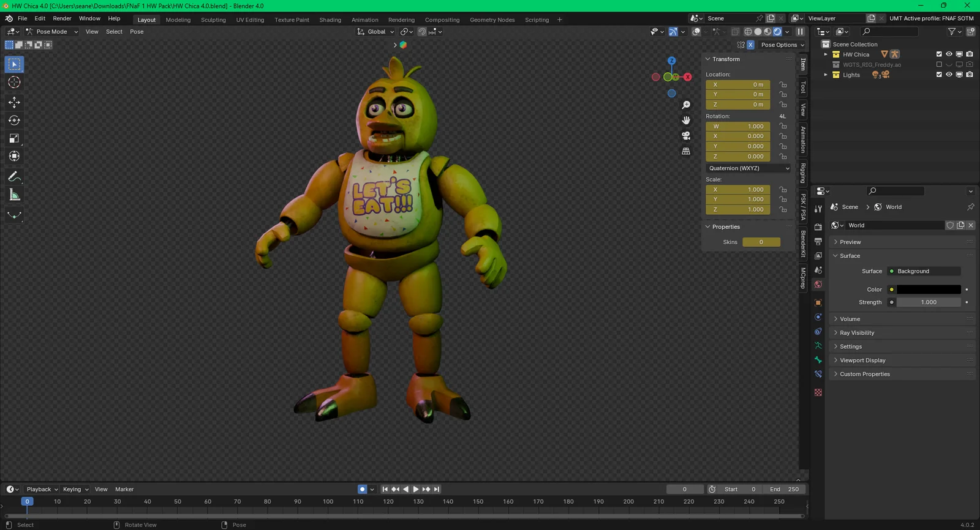
Task: Activate the Rotate tool
Action: point(14,120)
